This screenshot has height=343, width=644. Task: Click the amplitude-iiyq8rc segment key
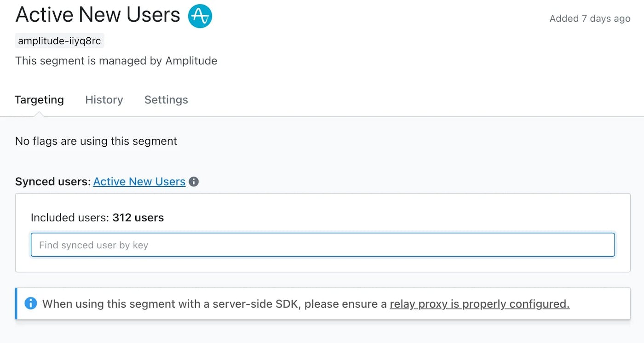(x=59, y=41)
